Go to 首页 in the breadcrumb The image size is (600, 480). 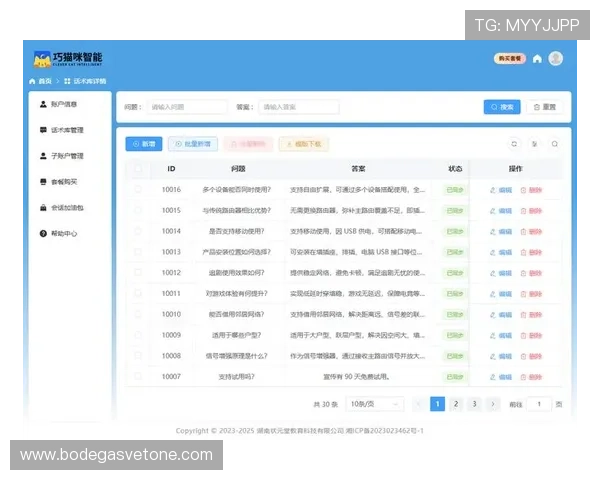pos(41,81)
